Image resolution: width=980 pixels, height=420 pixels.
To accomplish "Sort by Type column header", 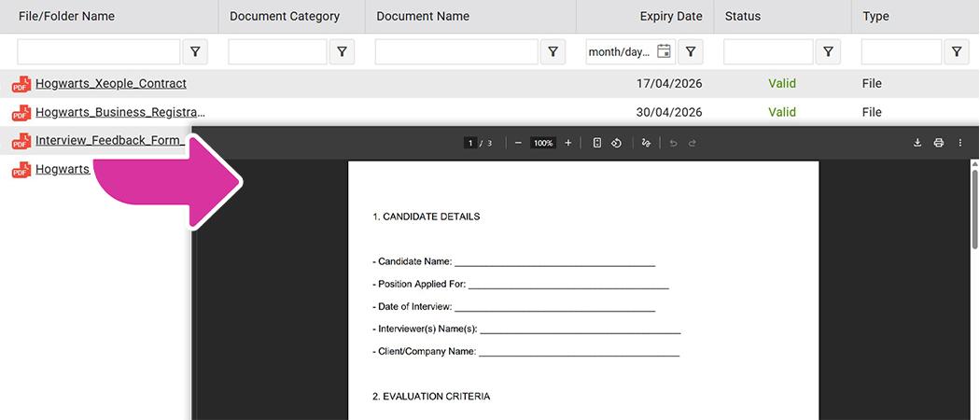I will click(x=875, y=16).
